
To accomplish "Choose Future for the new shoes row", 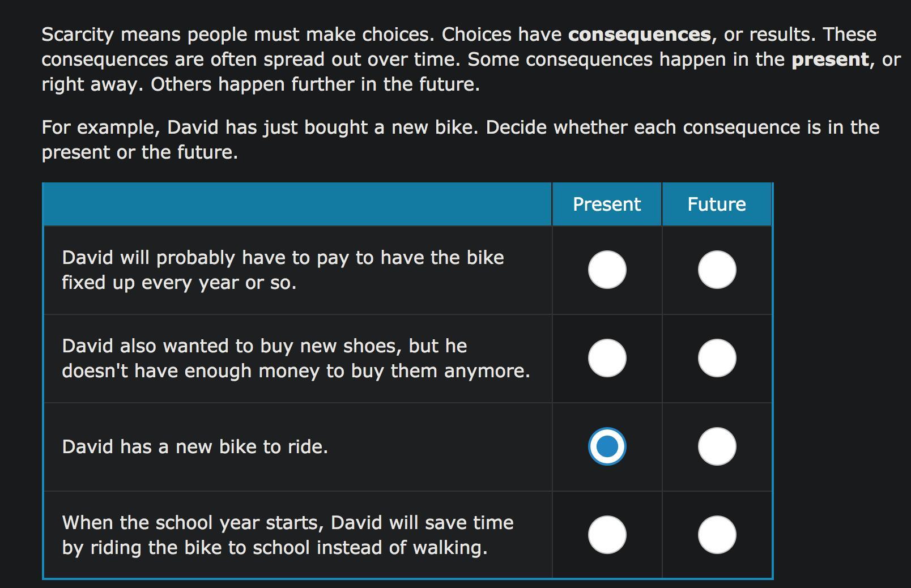I will [x=717, y=358].
